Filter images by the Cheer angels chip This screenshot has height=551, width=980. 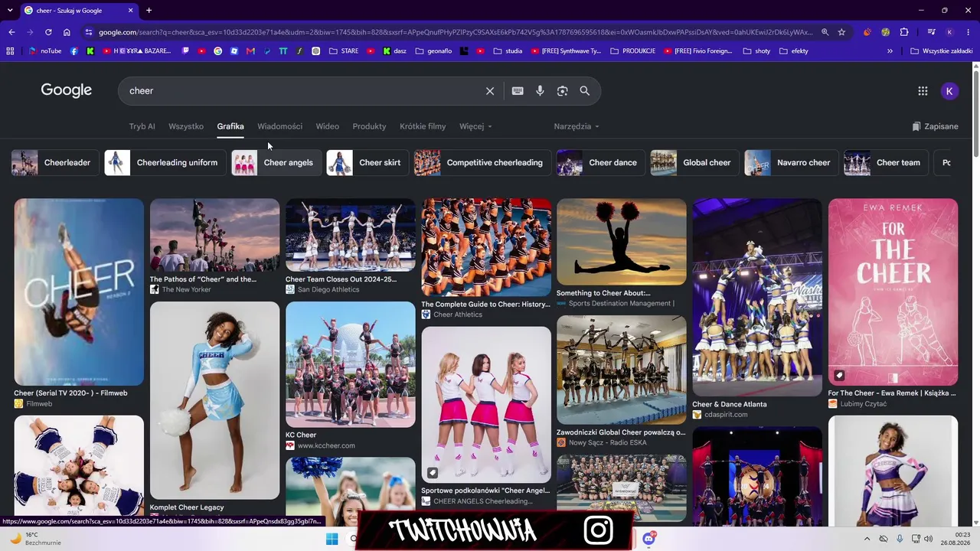tap(276, 162)
